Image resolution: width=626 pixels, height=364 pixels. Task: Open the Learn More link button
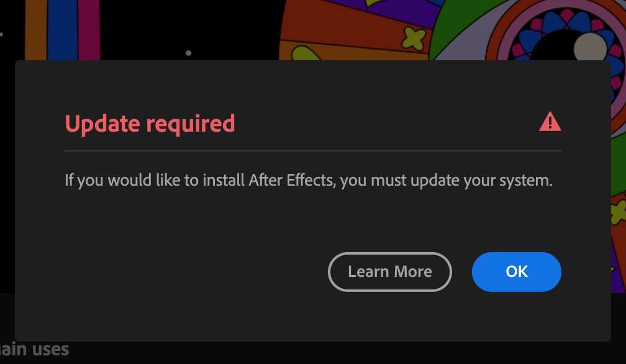coord(389,272)
